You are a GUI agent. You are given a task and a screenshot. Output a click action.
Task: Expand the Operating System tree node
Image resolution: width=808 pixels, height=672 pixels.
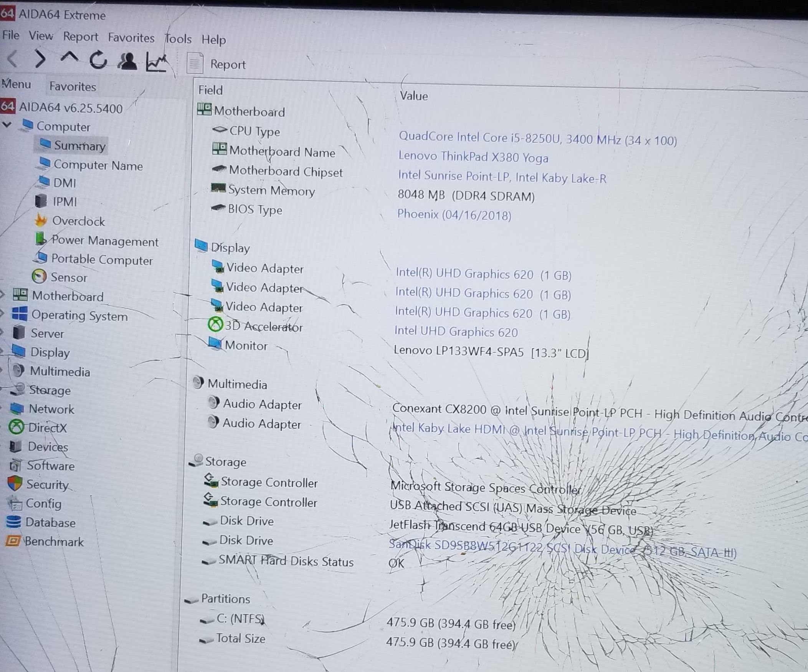click(x=2, y=314)
